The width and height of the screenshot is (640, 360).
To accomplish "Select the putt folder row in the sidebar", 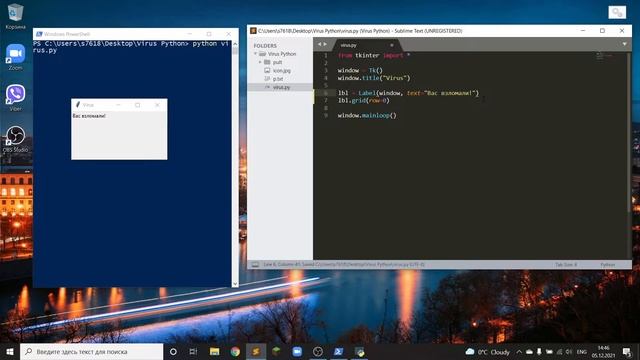I will pyautogui.click(x=280, y=62).
